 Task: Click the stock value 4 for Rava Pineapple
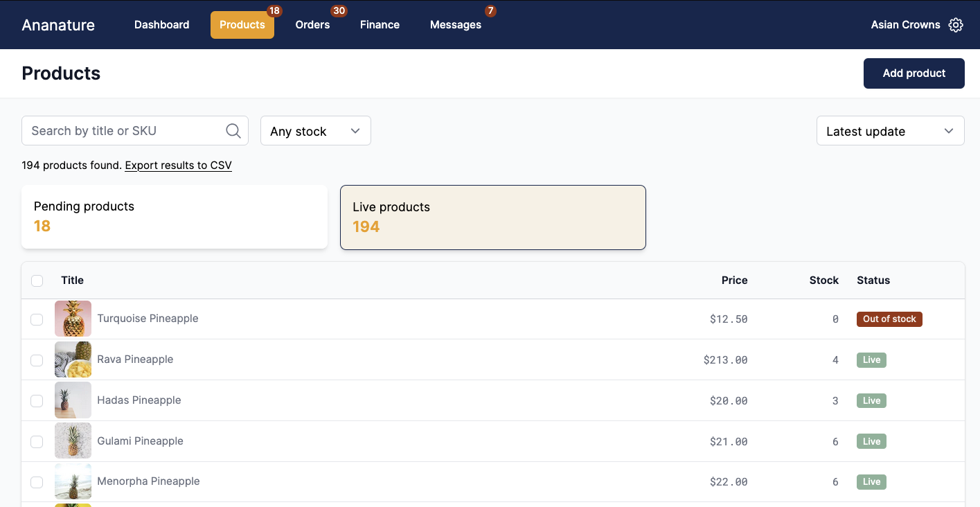click(835, 360)
